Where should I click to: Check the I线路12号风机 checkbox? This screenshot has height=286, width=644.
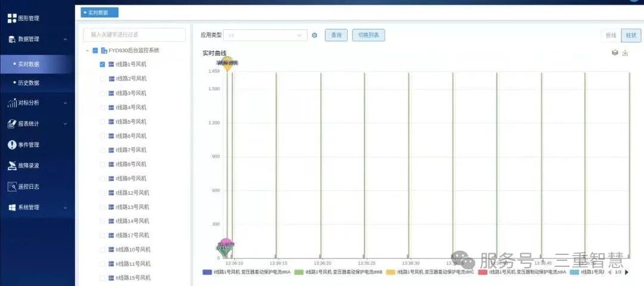tap(103, 193)
